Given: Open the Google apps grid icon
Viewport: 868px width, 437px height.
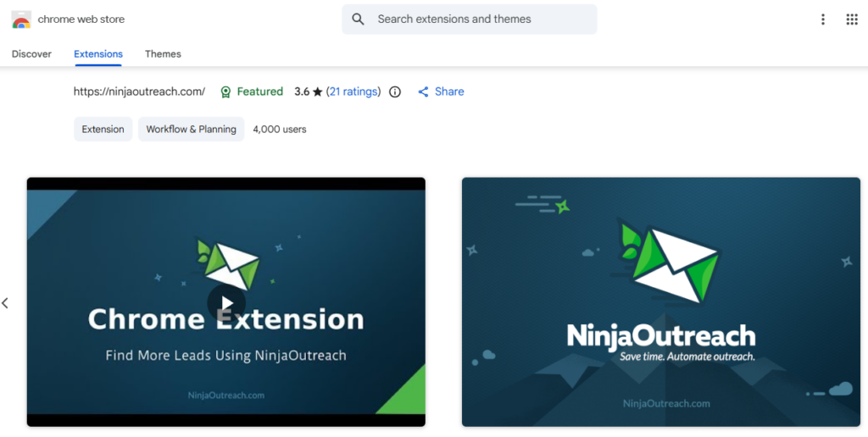Looking at the screenshot, I should click(x=852, y=19).
